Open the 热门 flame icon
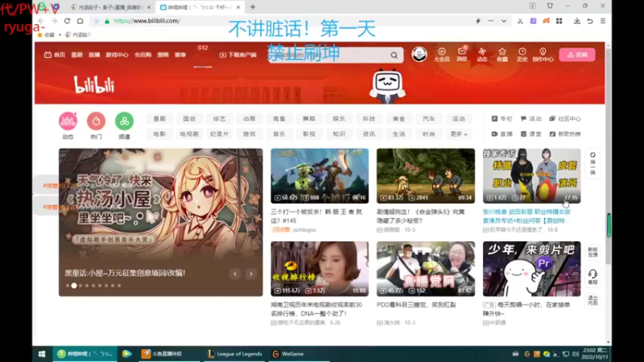This screenshot has height=362, width=644. (96, 121)
